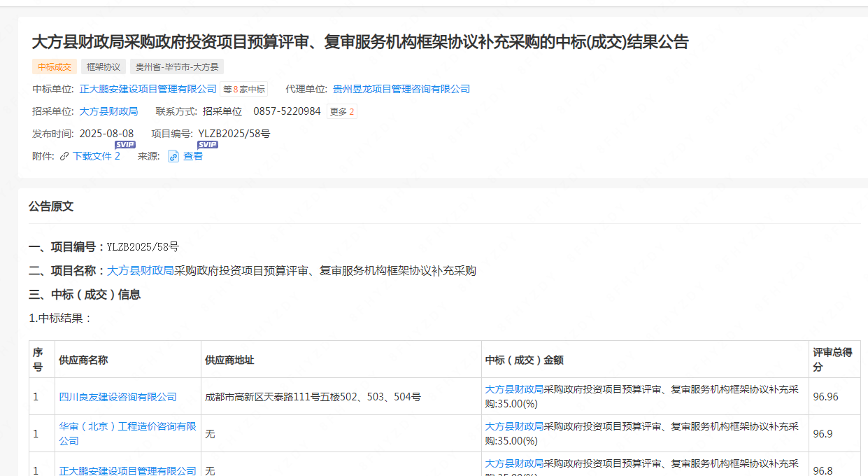Open the 查看 source link

coord(193,157)
